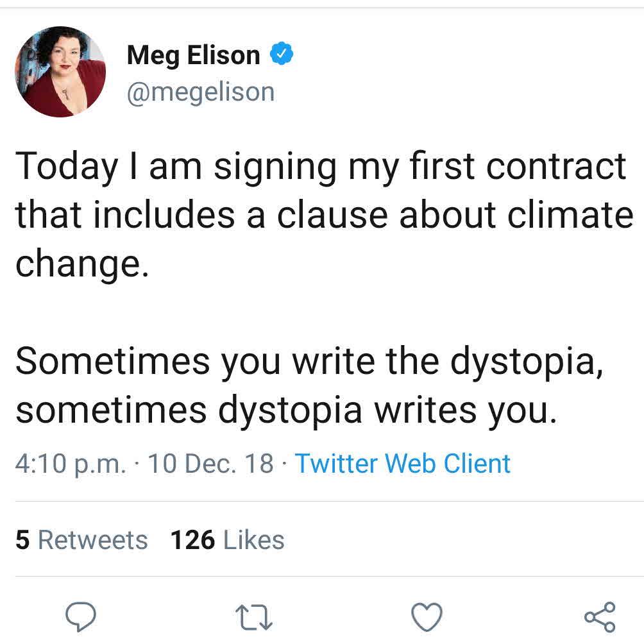Click the 10 Dec. 18 date

[x=211, y=463]
